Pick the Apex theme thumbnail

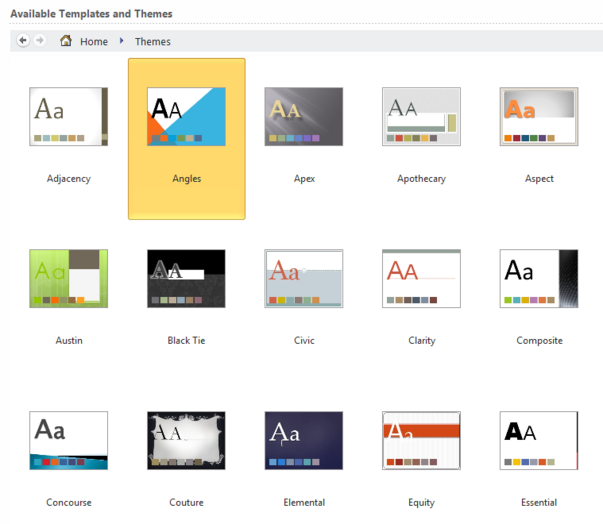pyautogui.click(x=304, y=117)
